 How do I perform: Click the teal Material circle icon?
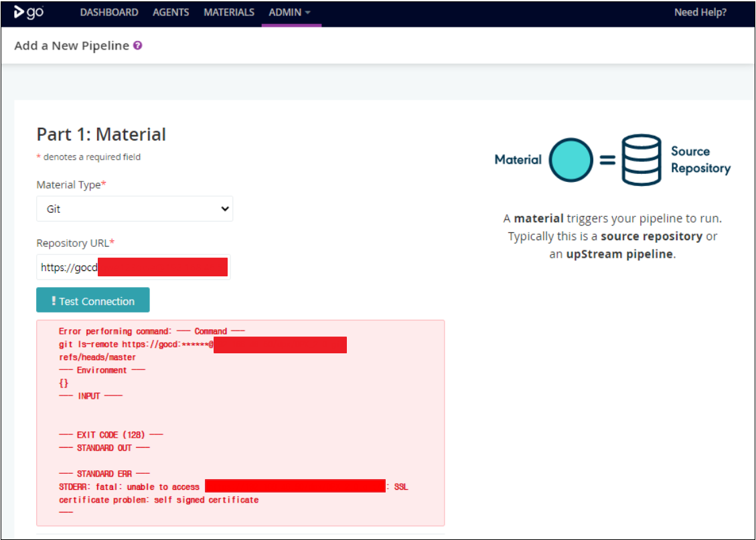click(571, 160)
